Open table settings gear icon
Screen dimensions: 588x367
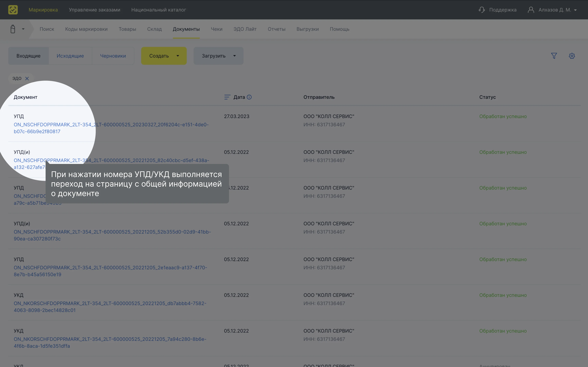572,56
